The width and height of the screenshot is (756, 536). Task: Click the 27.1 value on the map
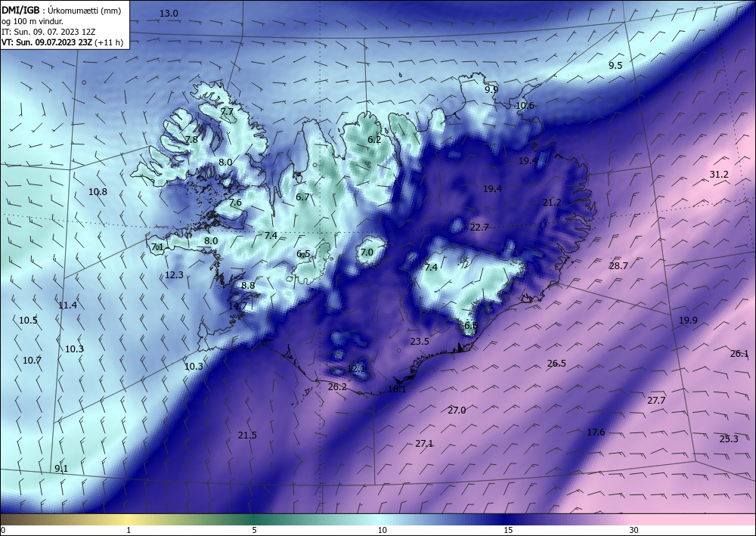(x=424, y=444)
